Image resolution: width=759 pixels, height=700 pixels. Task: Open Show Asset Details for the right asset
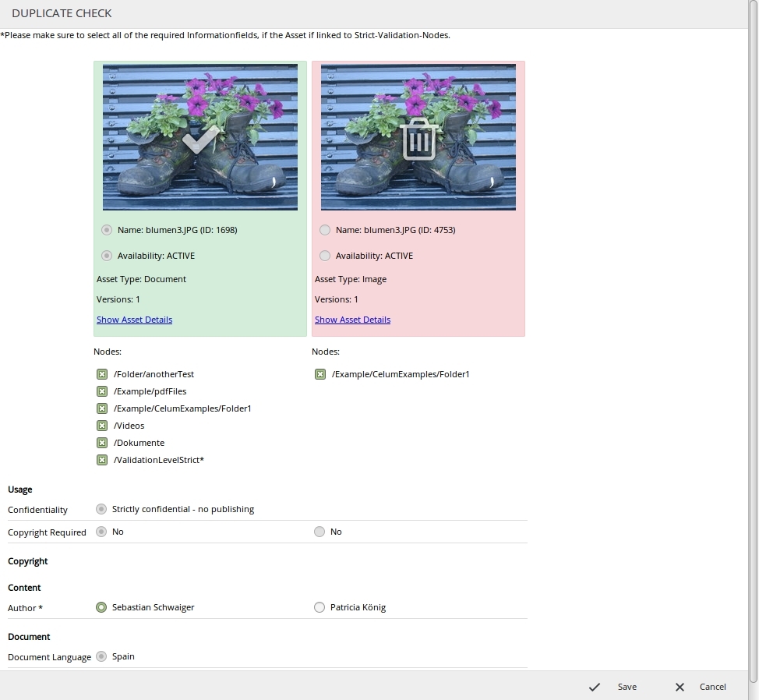pos(352,320)
